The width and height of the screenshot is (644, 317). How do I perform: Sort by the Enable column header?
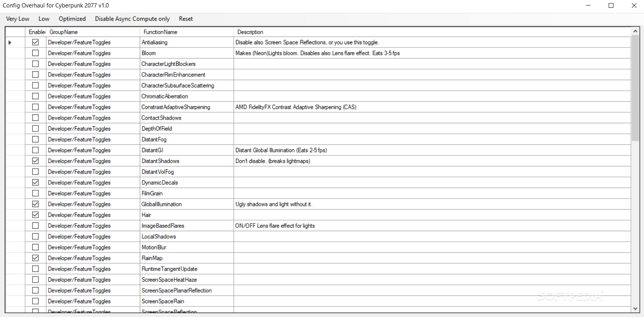(35, 32)
